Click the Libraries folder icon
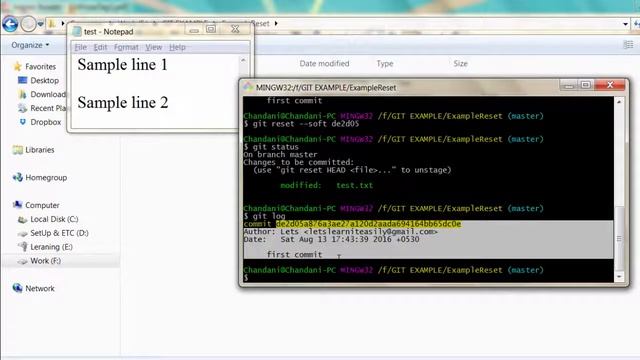This screenshot has width=640, height=360. click(18, 150)
